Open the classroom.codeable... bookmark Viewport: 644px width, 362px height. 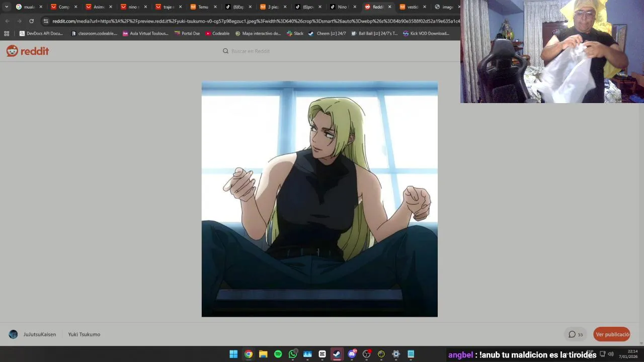(x=94, y=34)
